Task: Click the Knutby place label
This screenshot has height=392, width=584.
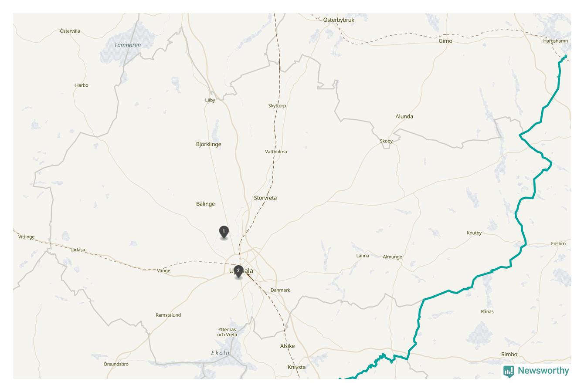Action: [474, 233]
